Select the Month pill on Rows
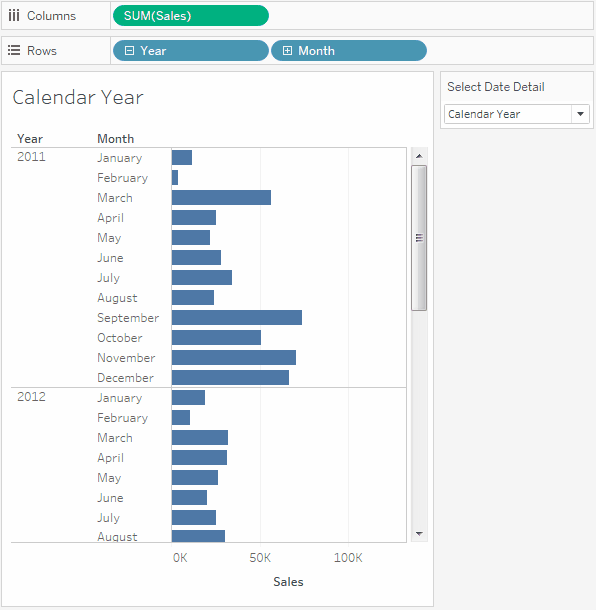 [349, 51]
